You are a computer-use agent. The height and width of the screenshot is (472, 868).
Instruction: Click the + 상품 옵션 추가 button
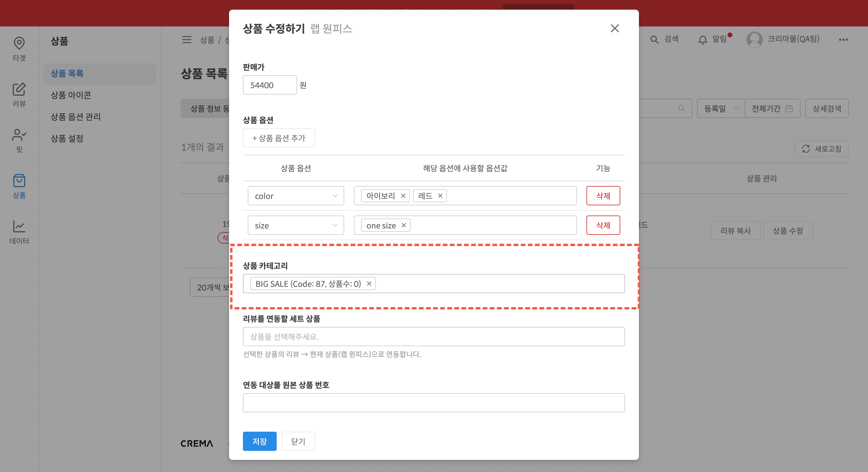click(x=279, y=138)
